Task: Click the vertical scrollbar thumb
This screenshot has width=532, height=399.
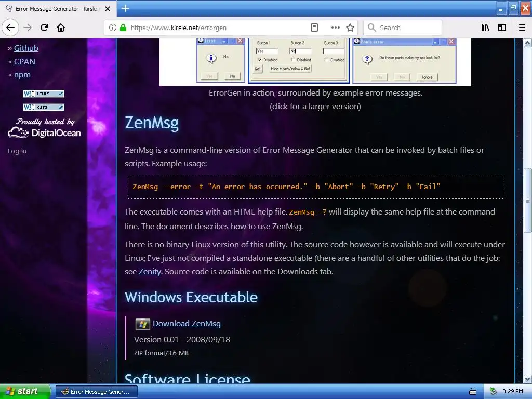Action: point(527,201)
